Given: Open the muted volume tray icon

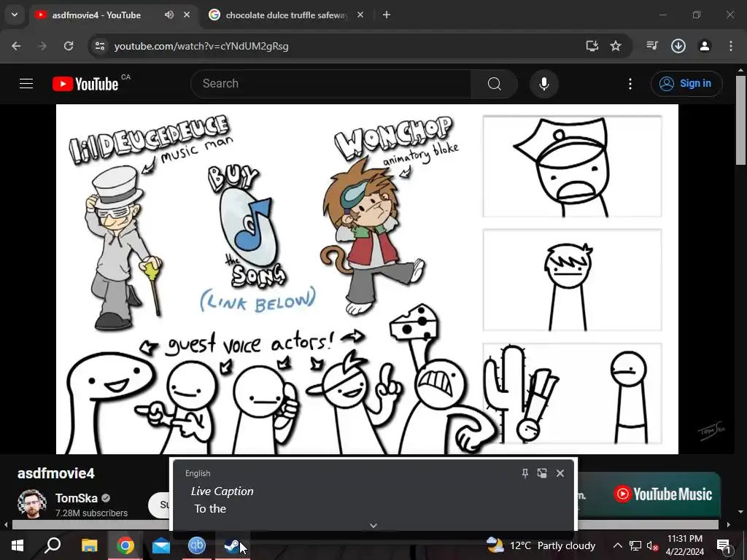Looking at the screenshot, I should 652,545.
